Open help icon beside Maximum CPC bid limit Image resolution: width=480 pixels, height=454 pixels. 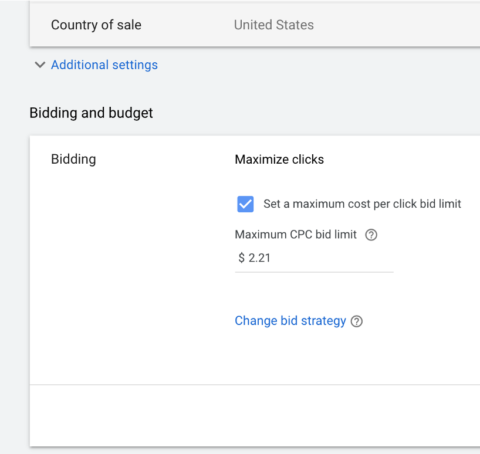371,235
